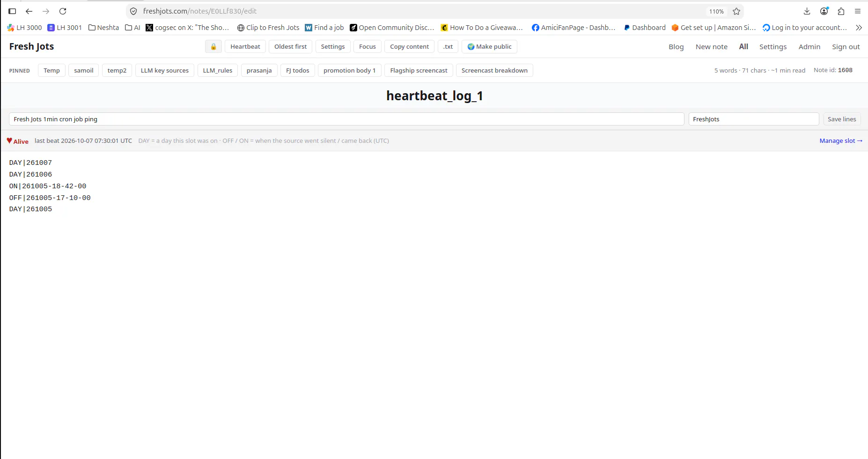The width and height of the screenshot is (868, 459).
Task: Open the browser hamburger menu
Action: pos(858,11)
